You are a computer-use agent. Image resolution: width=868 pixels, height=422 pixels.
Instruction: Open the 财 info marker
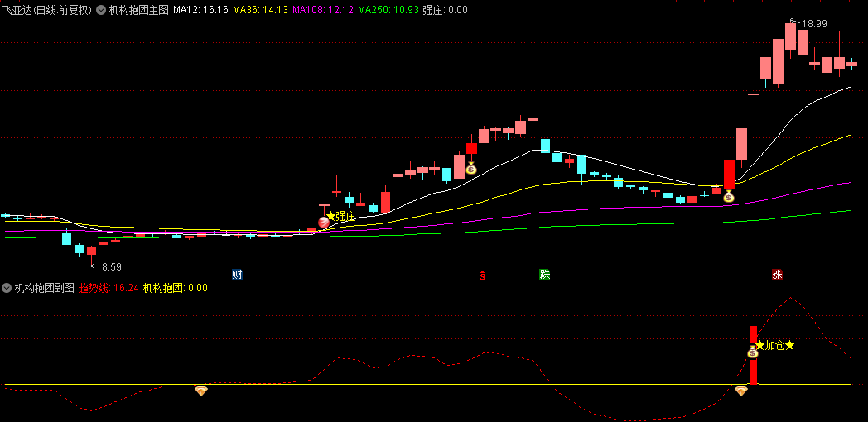(237, 275)
